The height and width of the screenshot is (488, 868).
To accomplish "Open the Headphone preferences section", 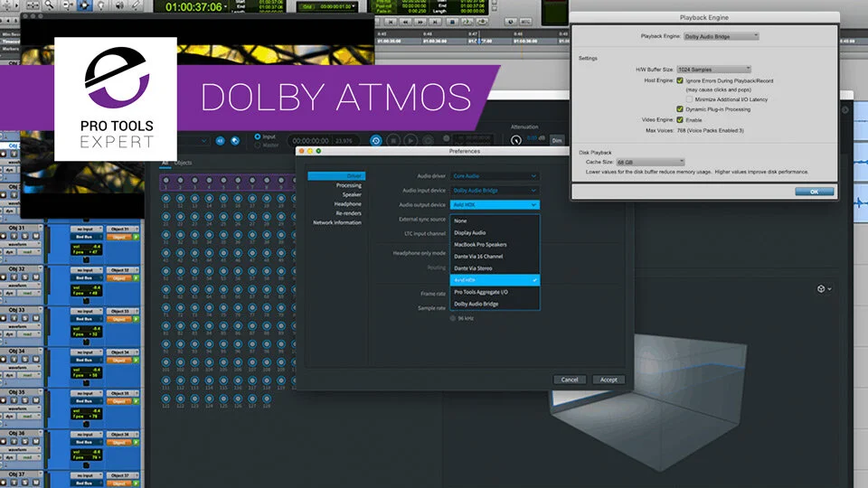I will (x=347, y=204).
